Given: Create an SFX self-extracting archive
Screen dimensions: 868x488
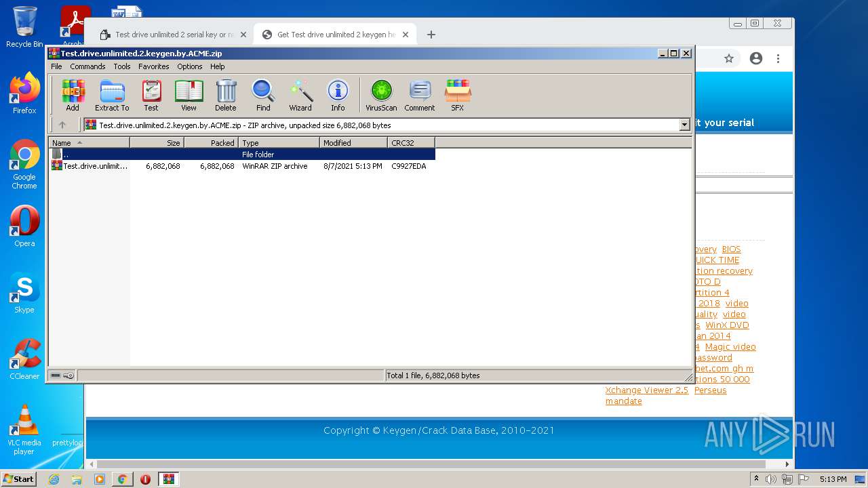Looking at the screenshot, I should (458, 95).
